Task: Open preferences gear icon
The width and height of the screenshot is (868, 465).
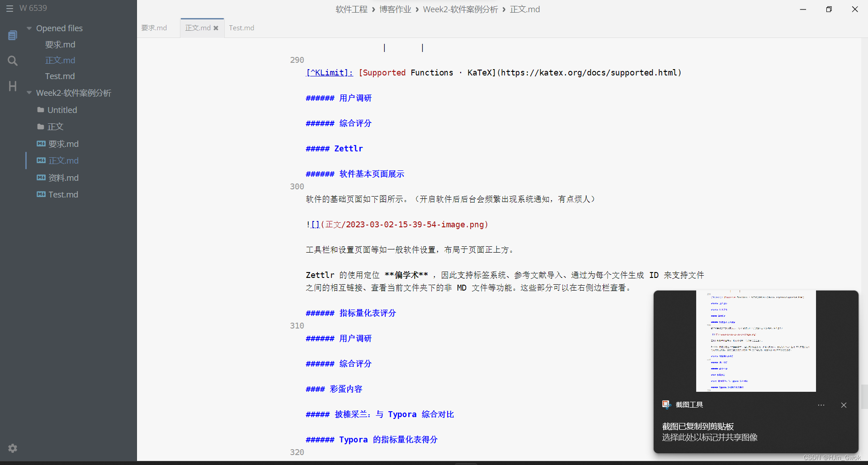Action: click(x=13, y=448)
